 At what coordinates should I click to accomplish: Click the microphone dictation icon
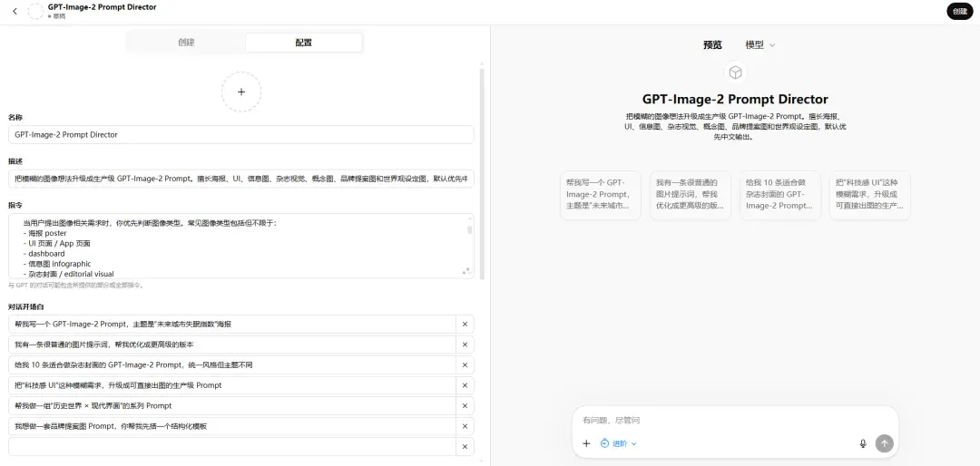pos(863,443)
